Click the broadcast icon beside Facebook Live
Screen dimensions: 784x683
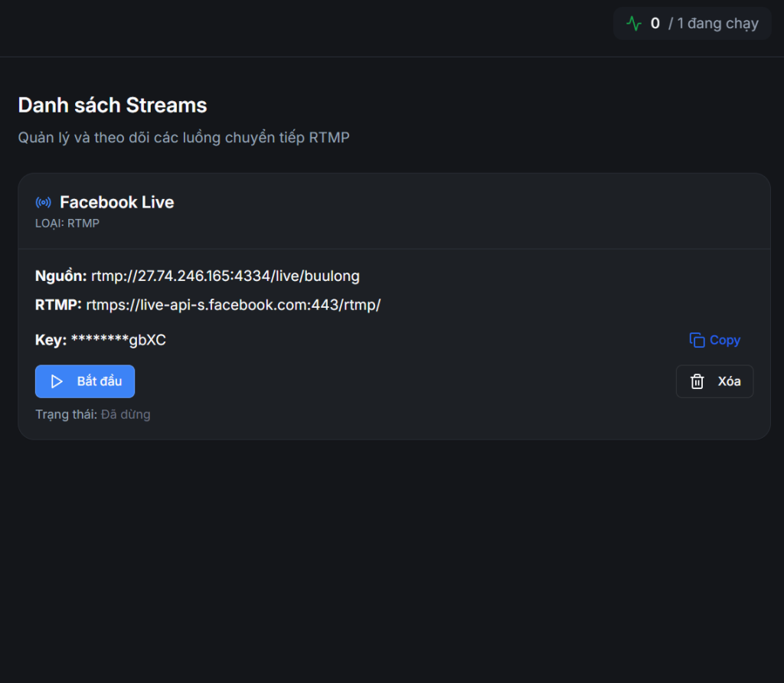pos(44,202)
